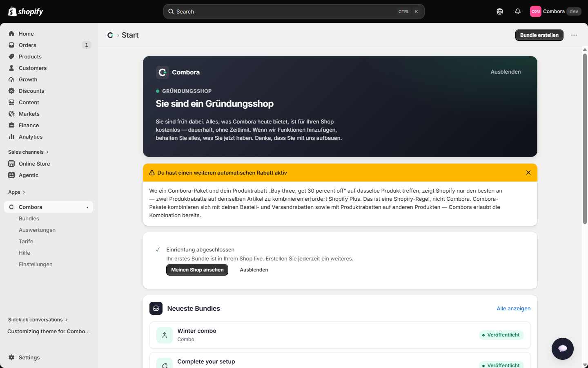
Task: Open the Customizing theme conversation
Action: coord(49,331)
